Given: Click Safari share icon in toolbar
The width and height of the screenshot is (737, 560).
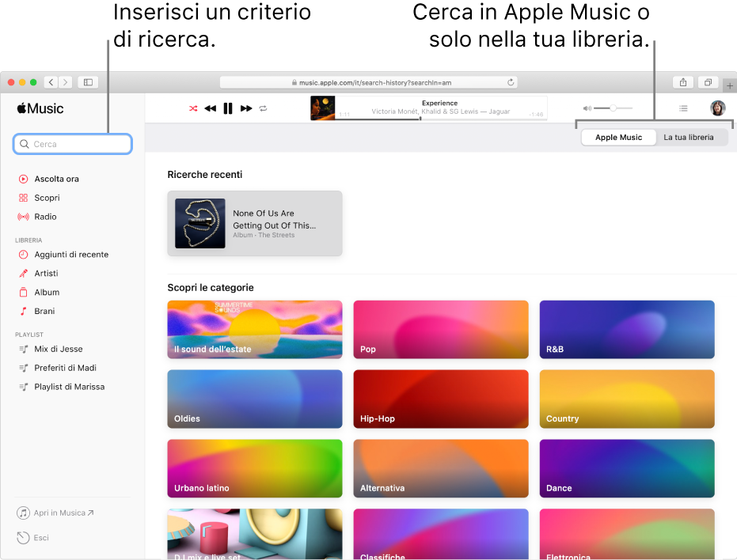Looking at the screenshot, I should (x=682, y=82).
